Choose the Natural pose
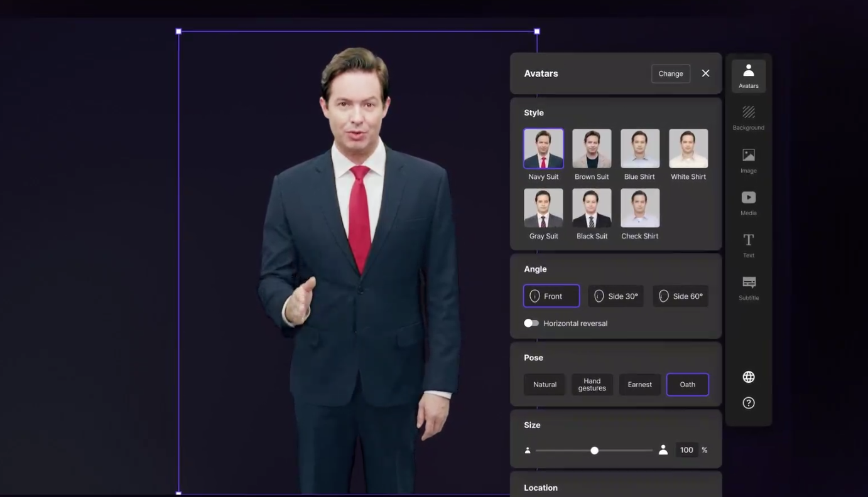The height and width of the screenshot is (497, 868). [545, 385]
